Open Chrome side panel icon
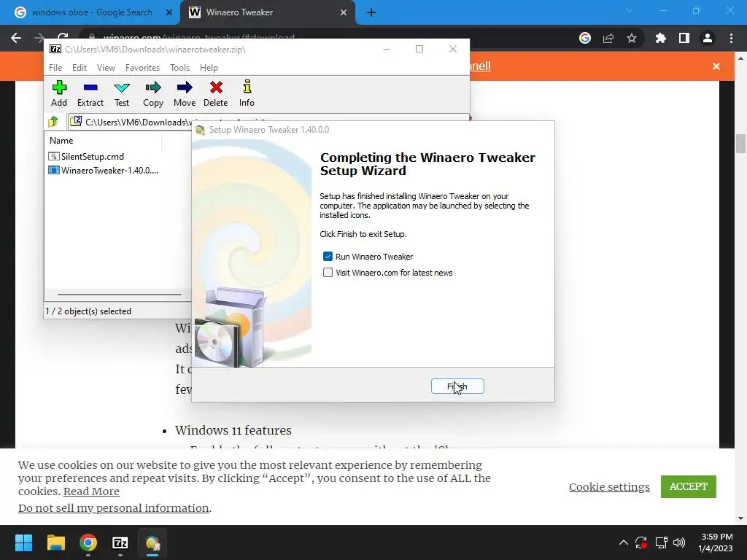The width and height of the screenshot is (747, 560). [684, 38]
